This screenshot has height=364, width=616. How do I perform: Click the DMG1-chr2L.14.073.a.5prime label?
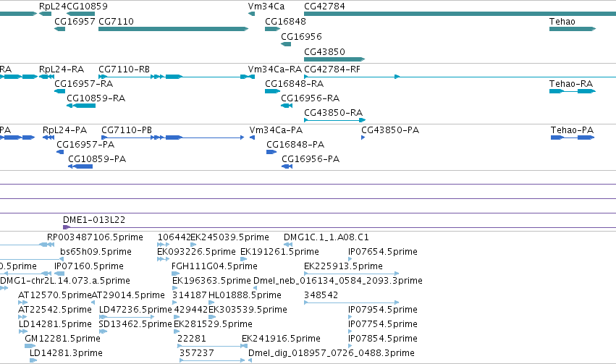pos(65,281)
